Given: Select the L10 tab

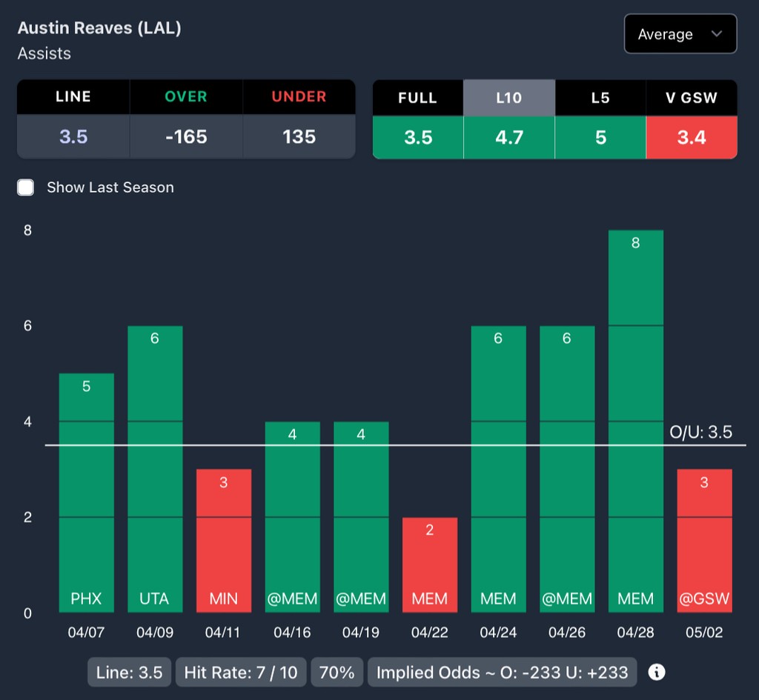Looking at the screenshot, I should click(508, 98).
